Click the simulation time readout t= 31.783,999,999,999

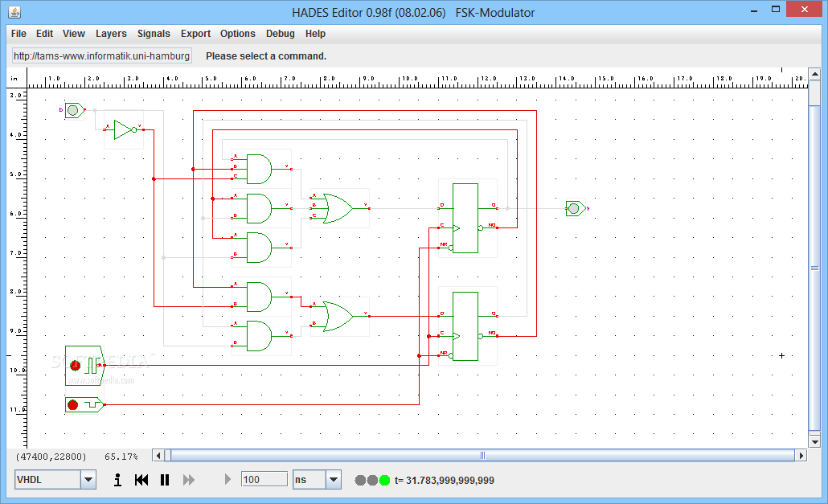(444, 480)
